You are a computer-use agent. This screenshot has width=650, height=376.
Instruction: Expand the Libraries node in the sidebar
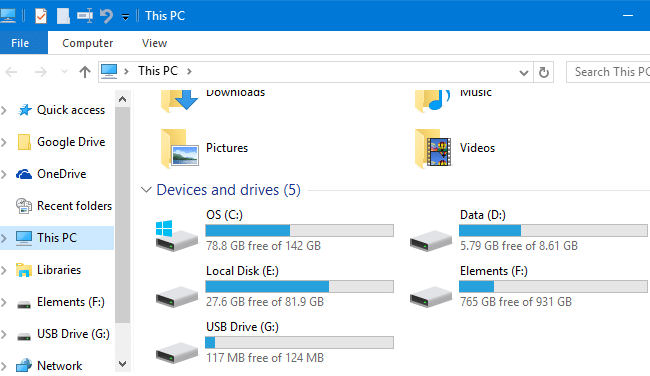click(4, 270)
